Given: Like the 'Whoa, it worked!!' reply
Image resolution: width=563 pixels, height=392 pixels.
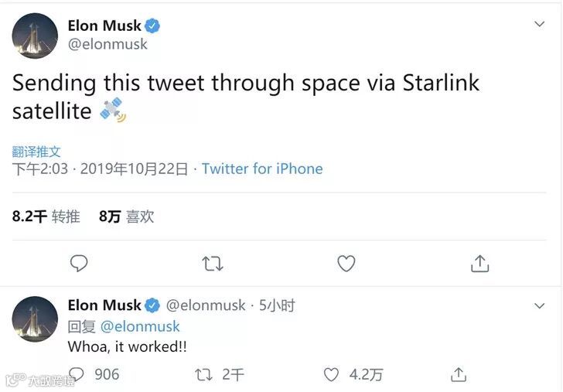Looking at the screenshot, I should tap(331, 374).
